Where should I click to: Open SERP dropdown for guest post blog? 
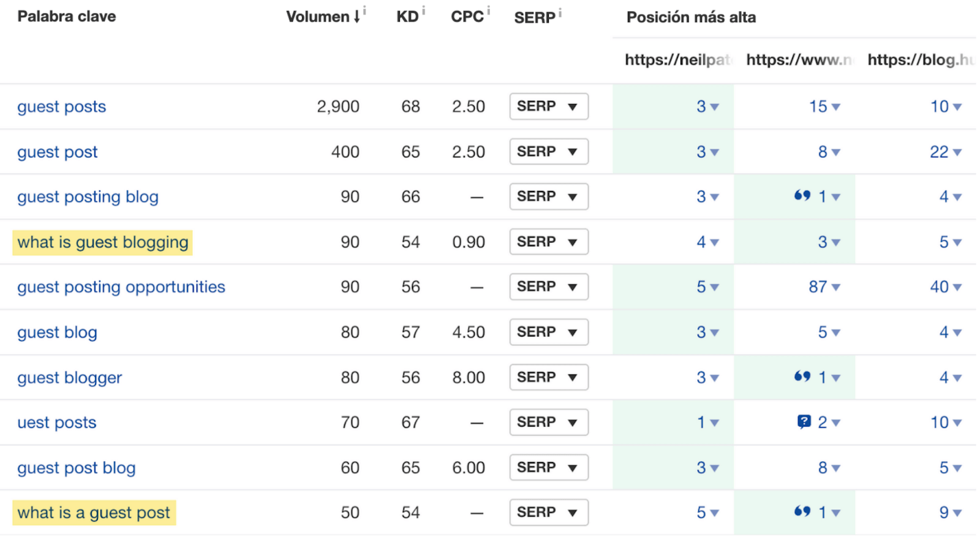pyautogui.click(x=548, y=468)
